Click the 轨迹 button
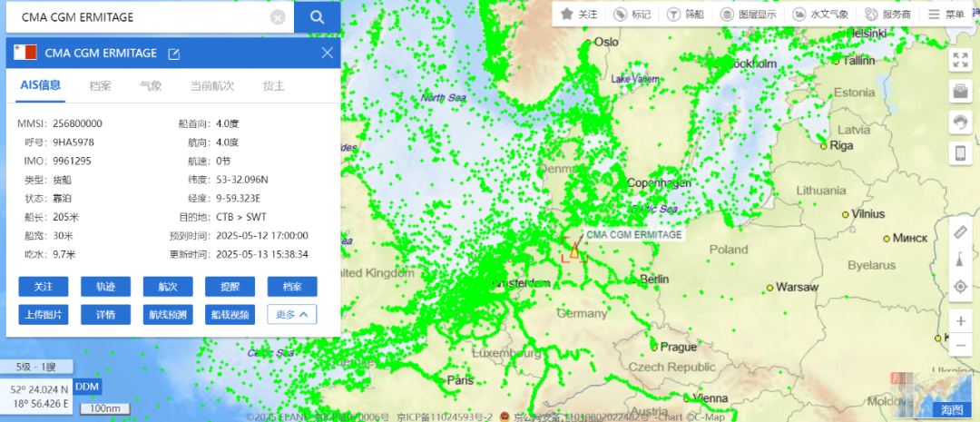 point(105,287)
